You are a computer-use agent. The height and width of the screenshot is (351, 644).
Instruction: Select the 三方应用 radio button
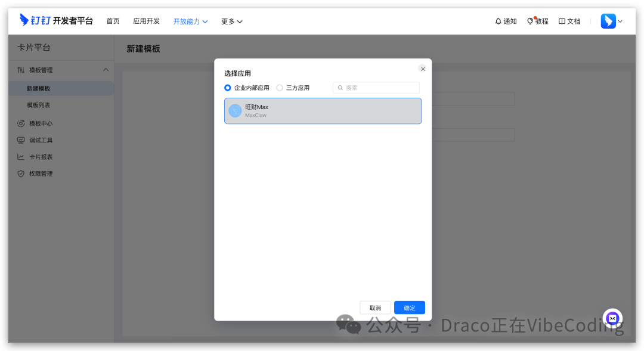(279, 88)
